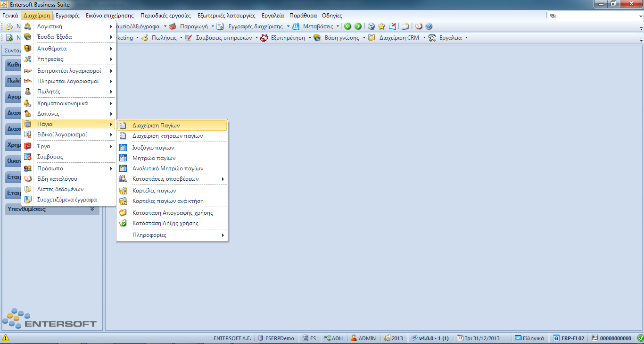This screenshot has height=344, width=644.
Task: Click the Έσοδα-Έξοδα icon
Action: [x=28, y=37]
